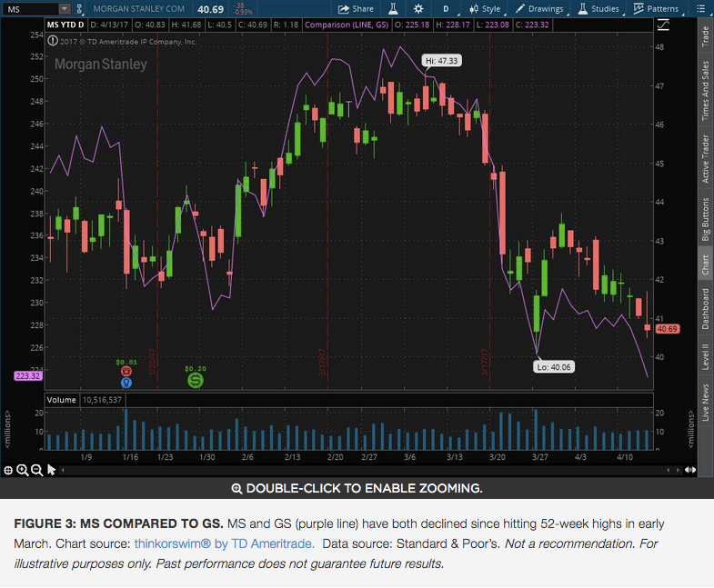Click the MS symbol input field

[31, 9]
